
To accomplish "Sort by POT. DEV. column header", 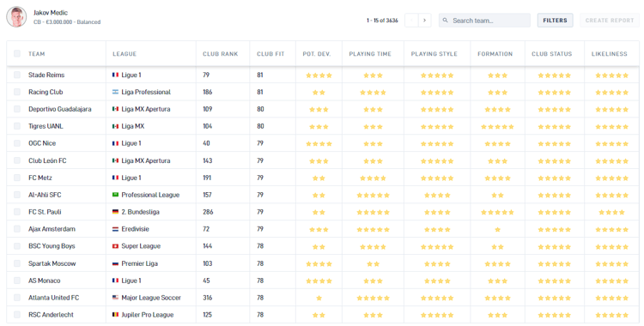I will pos(317,54).
